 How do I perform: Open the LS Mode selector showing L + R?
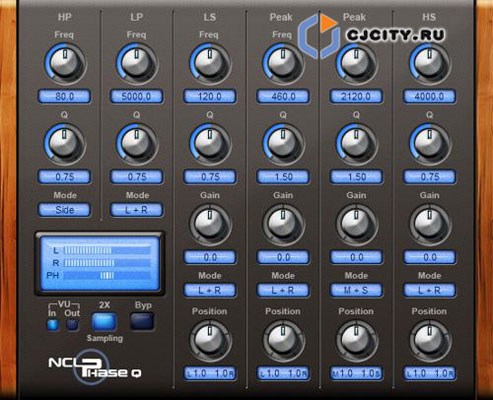pyautogui.click(x=210, y=290)
